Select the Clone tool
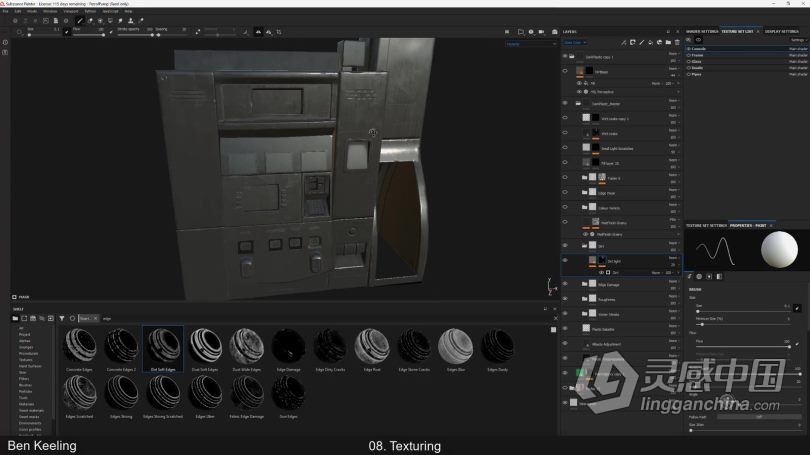Screen dimensions: 810x455 131,21
